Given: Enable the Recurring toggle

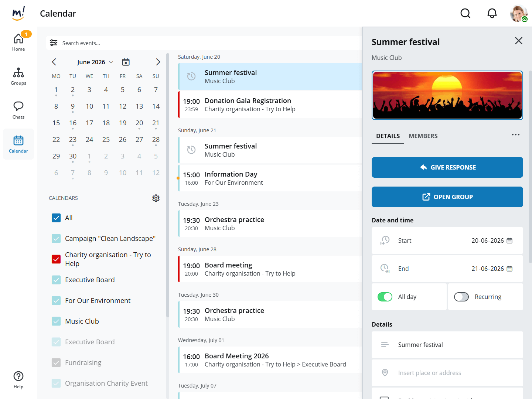Looking at the screenshot, I should point(461,297).
